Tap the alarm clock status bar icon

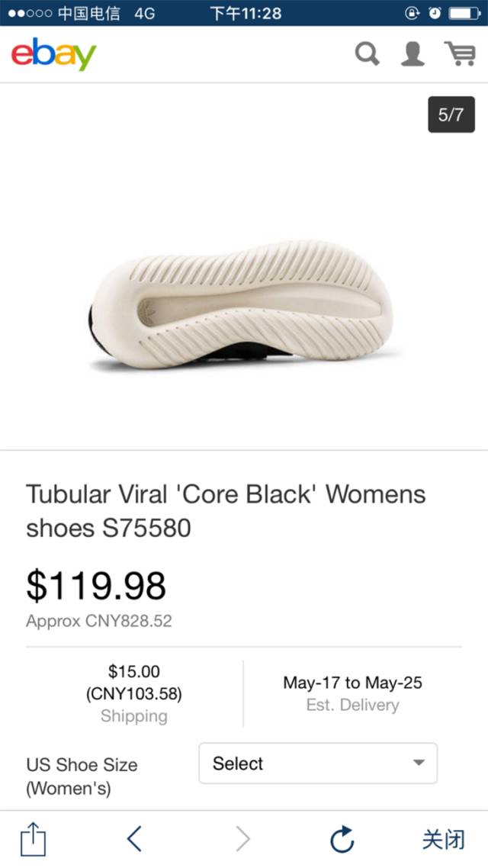pos(435,13)
